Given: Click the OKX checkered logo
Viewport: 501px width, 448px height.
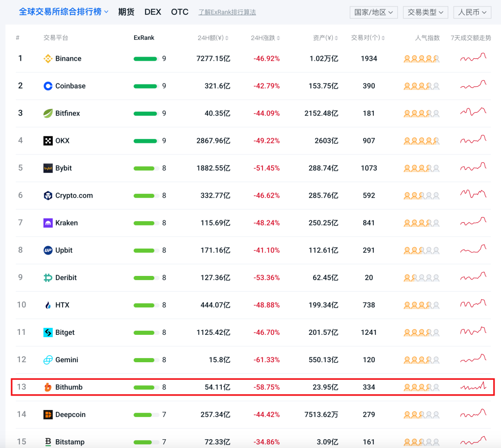Looking at the screenshot, I should [48, 141].
